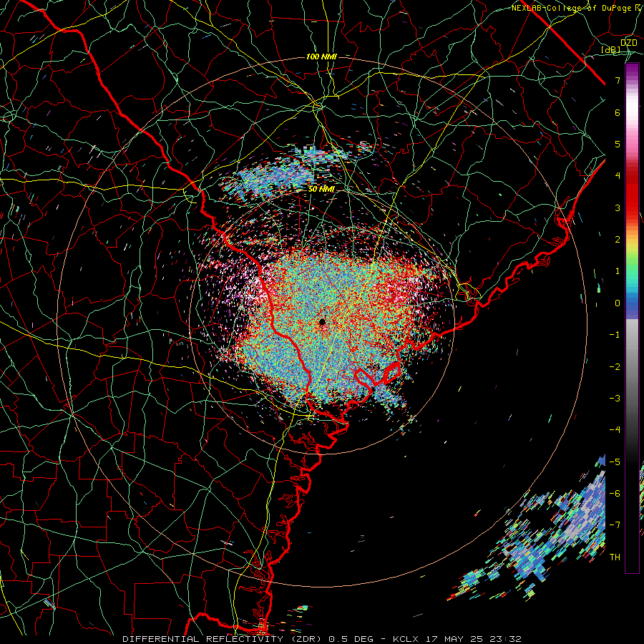Click the "-7" value on the dB scale
This screenshot has height=644, width=644.
(x=615, y=525)
